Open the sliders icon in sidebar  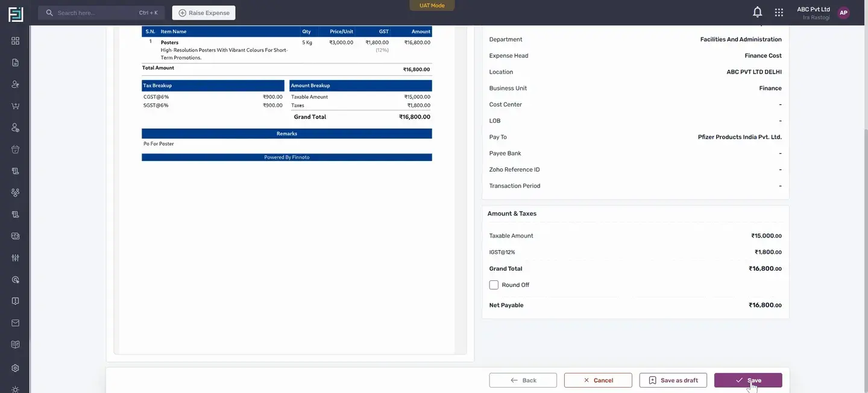(x=15, y=258)
